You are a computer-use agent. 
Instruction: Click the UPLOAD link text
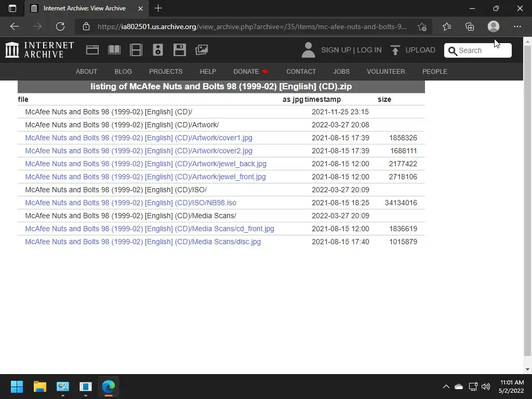420,50
